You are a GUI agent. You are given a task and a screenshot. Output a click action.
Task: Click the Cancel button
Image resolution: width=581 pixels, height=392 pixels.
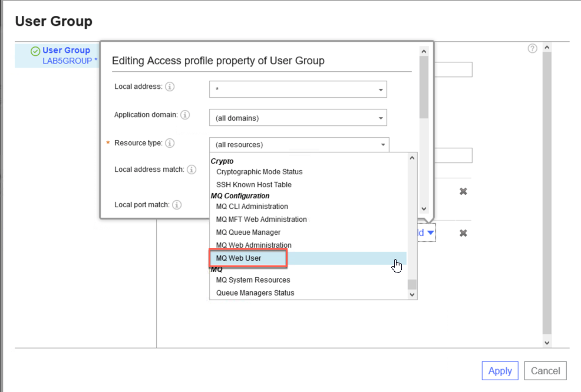pos(545,371)
